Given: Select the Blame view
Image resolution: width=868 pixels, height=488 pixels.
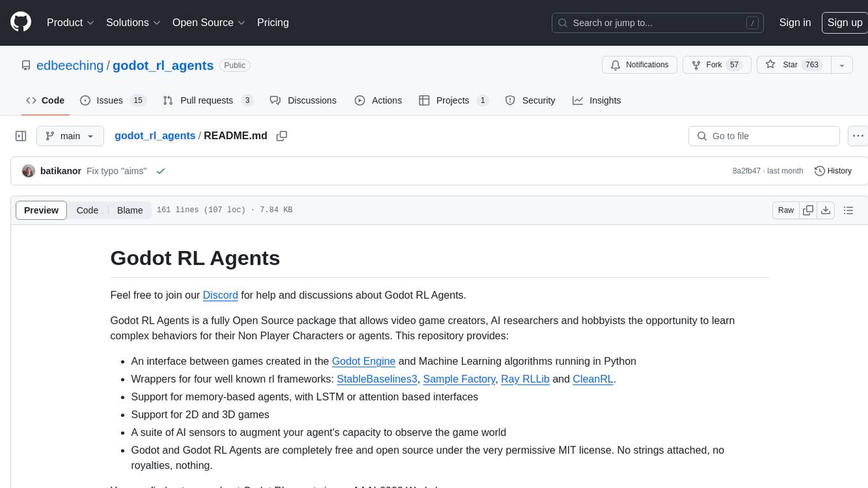Looking at the screenshot, I should click(130, 210).
